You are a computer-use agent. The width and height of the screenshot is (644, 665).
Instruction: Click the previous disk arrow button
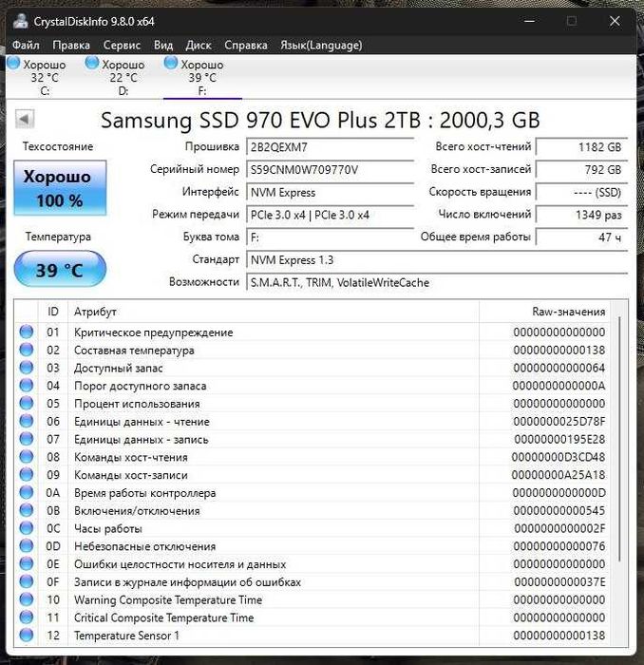pyautogui.click(x=25, y=119)
